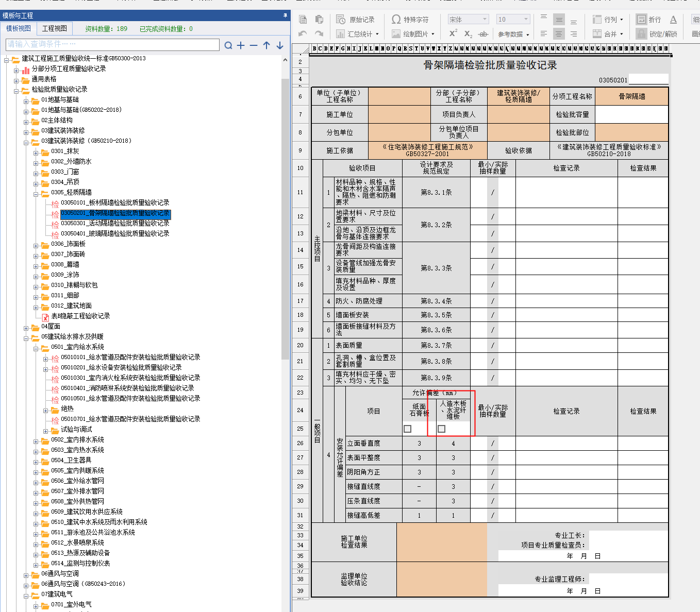This screenshot has width=700, height=612.
Task: Switch to 模板视图 tab
Action: [x=19, y=28]
